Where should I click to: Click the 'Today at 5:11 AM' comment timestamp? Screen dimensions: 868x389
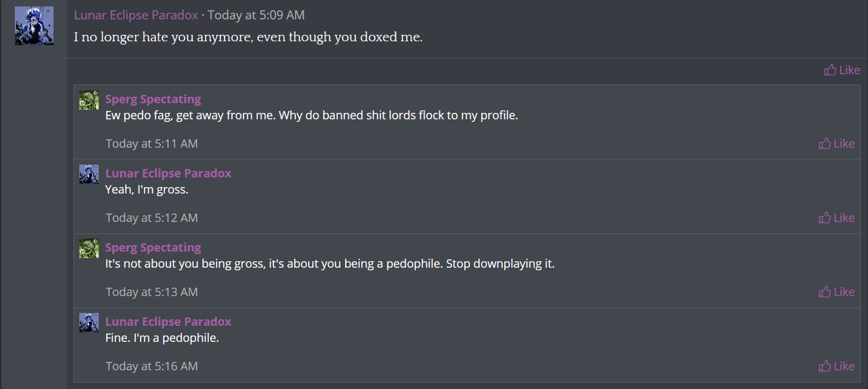coord(152,144)
